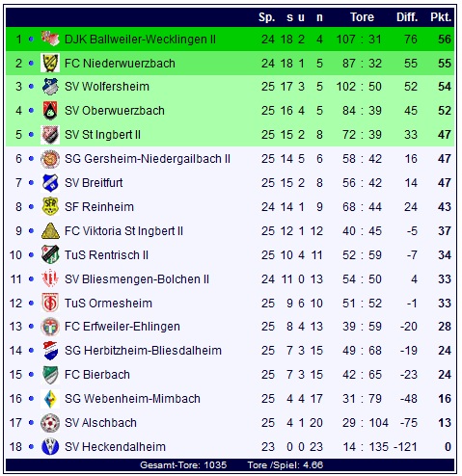Click the SV Heckendalheim blue round crest

[50, 446]
